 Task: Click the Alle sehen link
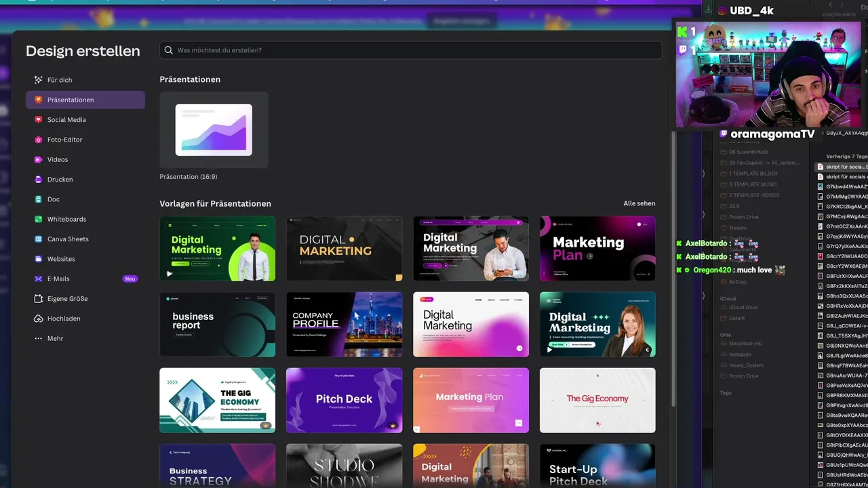[x=639, y=203]
